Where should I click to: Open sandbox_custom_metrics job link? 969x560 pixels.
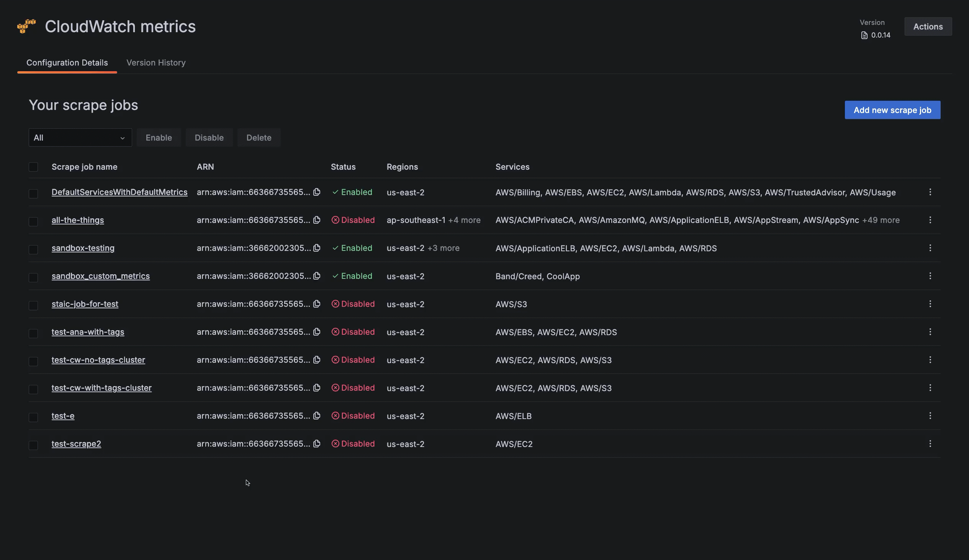(101, 276)
